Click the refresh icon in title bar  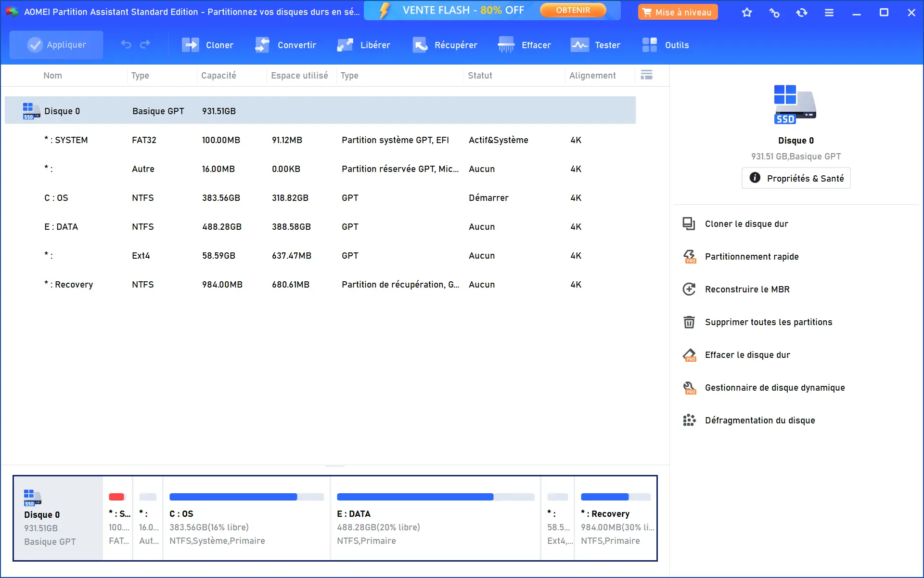(802, 13)
